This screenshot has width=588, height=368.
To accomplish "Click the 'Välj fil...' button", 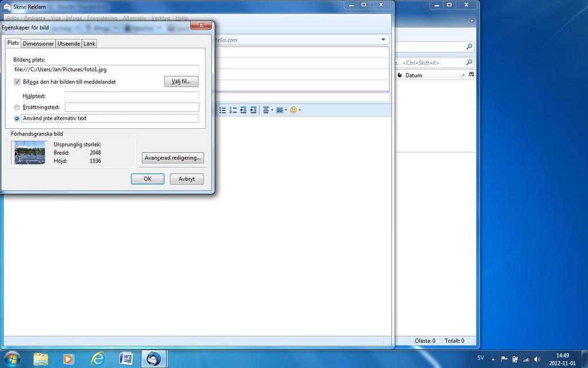I will 181,82.
